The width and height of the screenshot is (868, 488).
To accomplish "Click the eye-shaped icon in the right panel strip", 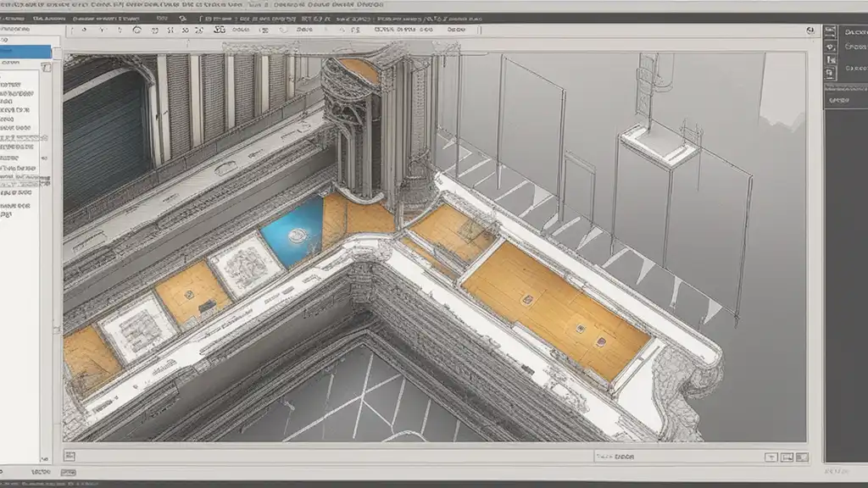I will coord(831,47).
